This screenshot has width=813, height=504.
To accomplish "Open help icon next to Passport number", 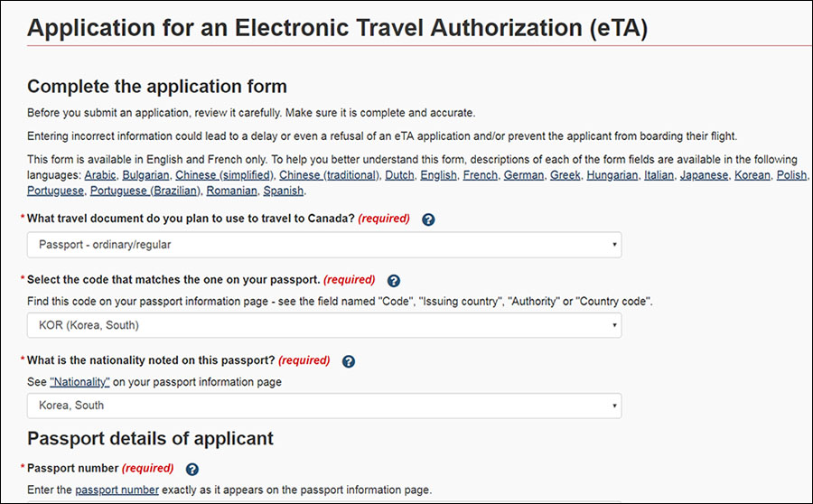I will 192,470.
